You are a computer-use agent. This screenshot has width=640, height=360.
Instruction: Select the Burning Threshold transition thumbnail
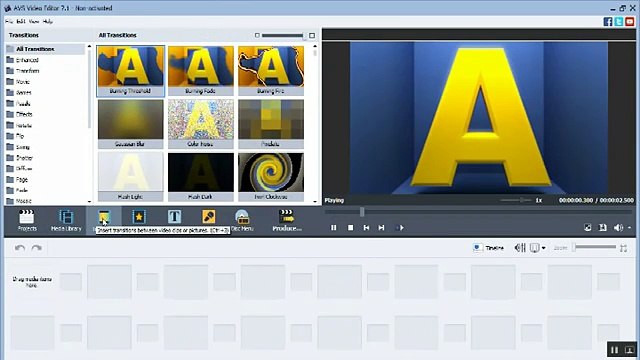131,71
